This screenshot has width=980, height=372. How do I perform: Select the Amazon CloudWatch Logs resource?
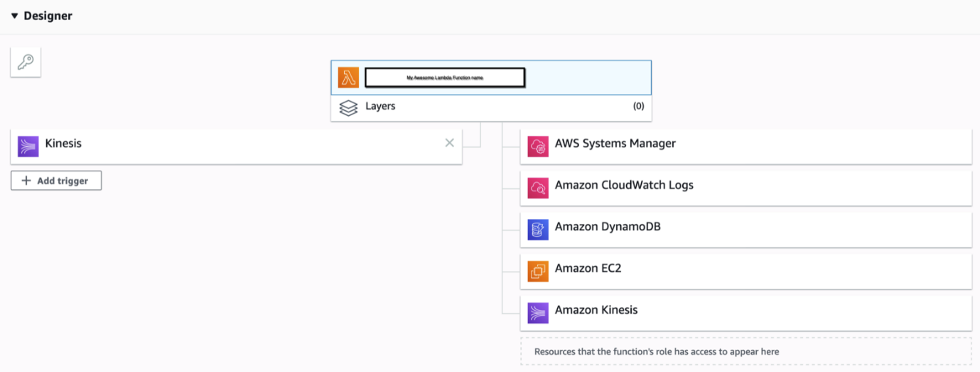(x=745, y=188)
